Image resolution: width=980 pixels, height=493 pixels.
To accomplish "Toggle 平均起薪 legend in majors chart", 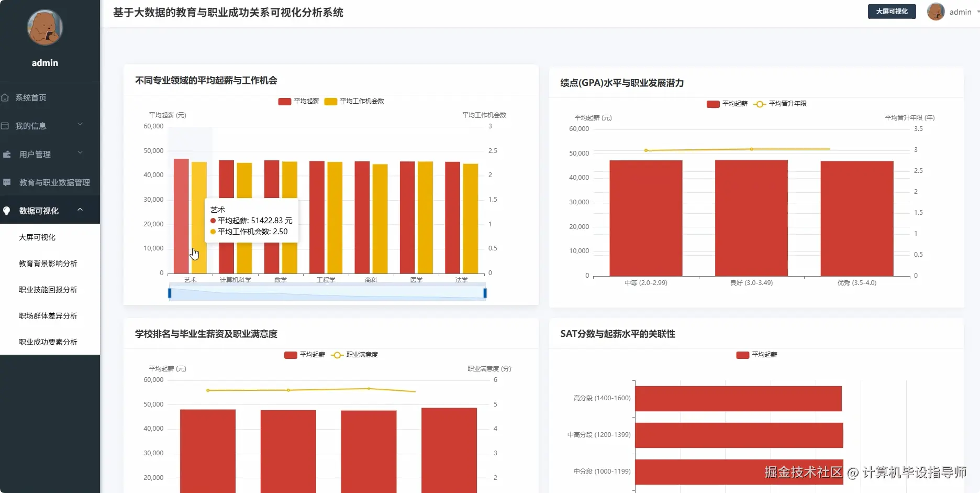I will point(298,101).
